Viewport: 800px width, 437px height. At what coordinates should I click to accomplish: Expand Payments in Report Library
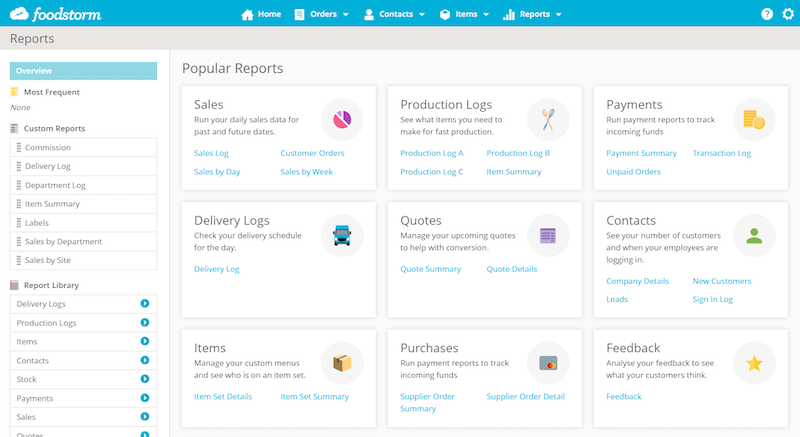tap(145, 398)
